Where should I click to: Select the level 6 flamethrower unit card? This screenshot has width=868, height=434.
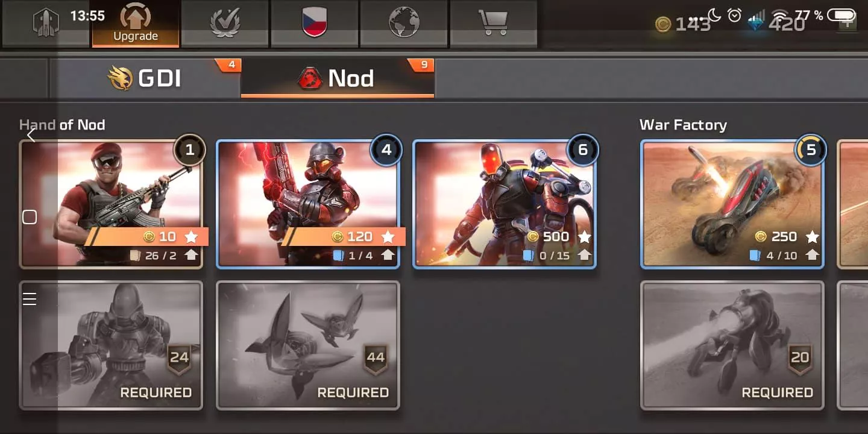click(x=505, y=204)
